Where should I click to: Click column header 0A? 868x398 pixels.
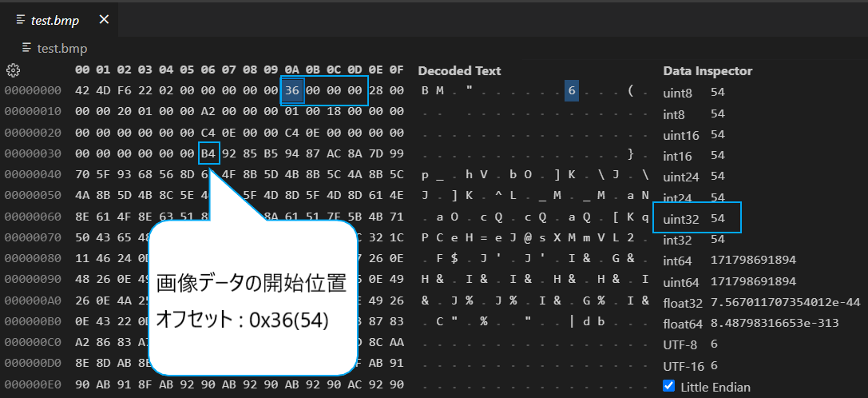[292, 70]
